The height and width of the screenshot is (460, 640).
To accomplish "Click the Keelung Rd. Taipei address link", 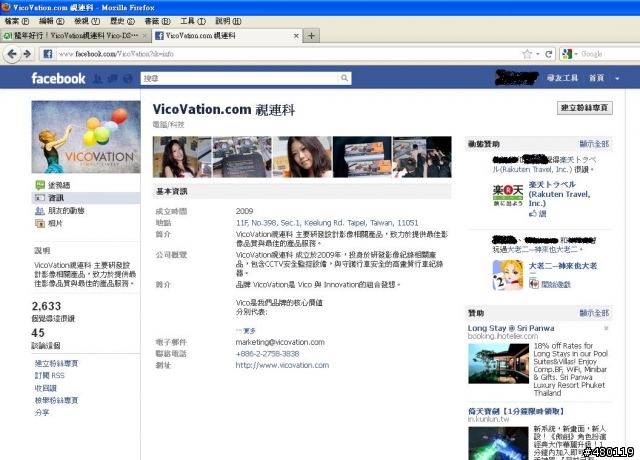I will (327, 223).
